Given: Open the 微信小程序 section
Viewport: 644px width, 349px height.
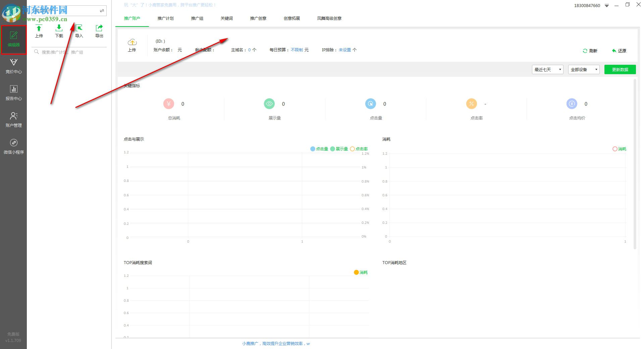Looking at the screenshot, I should tap(13, 147).
